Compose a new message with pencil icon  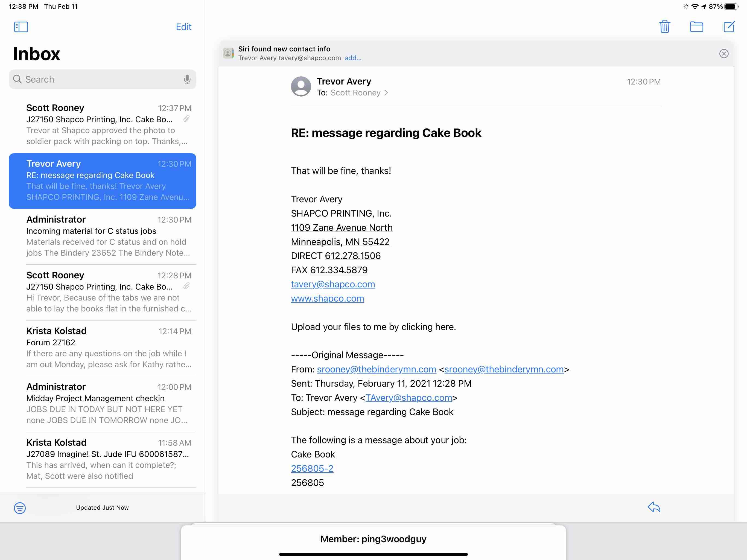pos(729,27)
